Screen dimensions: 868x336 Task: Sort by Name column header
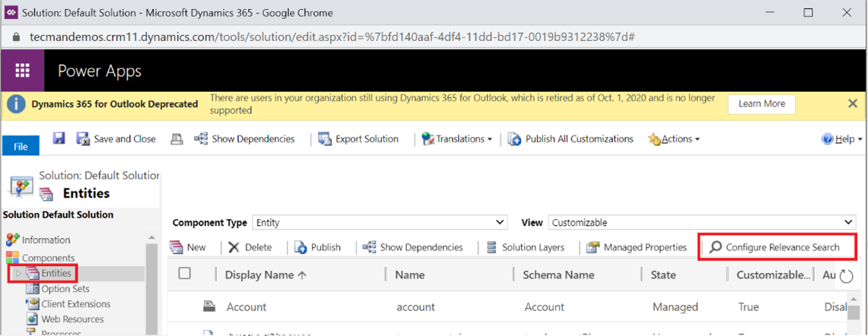(410, 275)
